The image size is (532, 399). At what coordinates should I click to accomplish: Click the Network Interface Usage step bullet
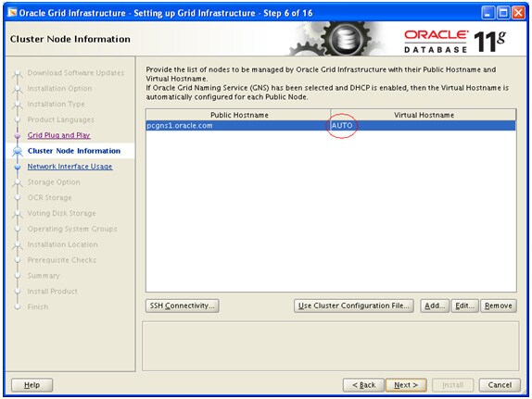(x=18, y=167)
